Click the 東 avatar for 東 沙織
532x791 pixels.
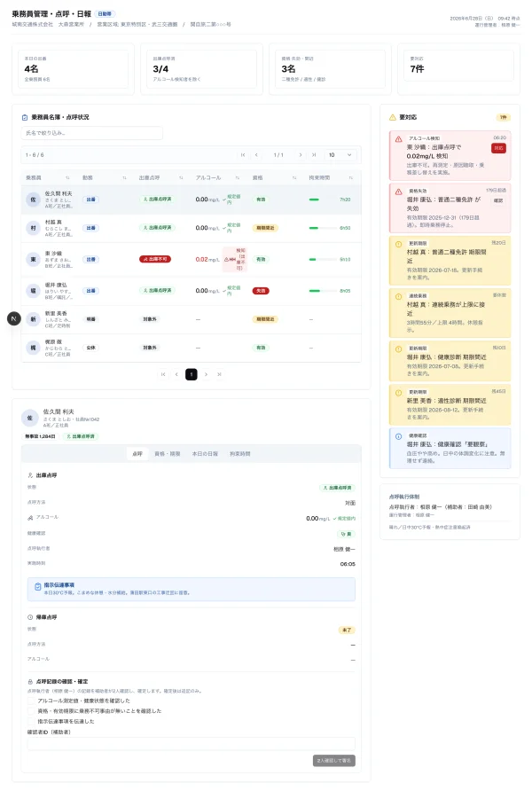click(34, 259)
